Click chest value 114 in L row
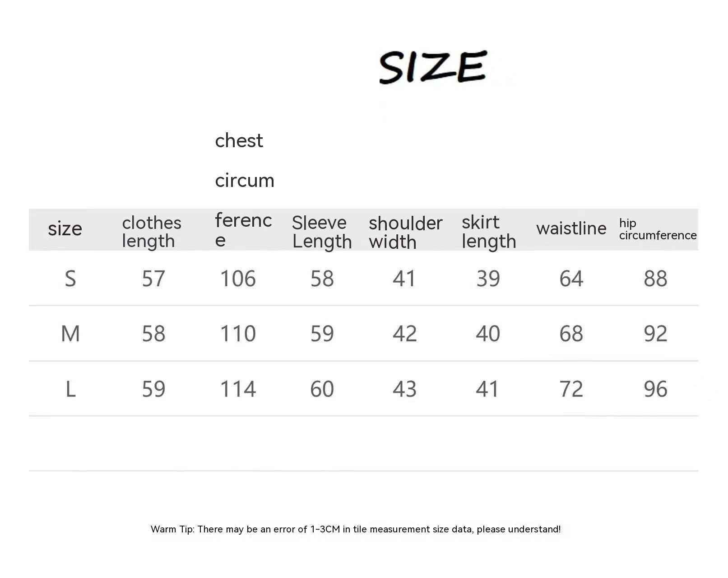 click(238, 389)
